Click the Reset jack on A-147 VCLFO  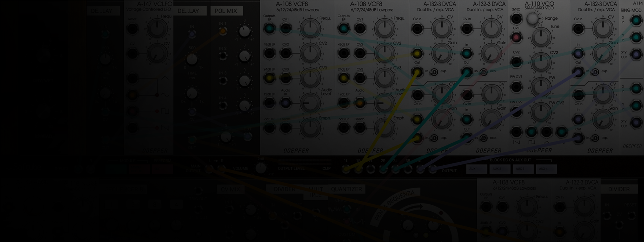click(133, 29)
